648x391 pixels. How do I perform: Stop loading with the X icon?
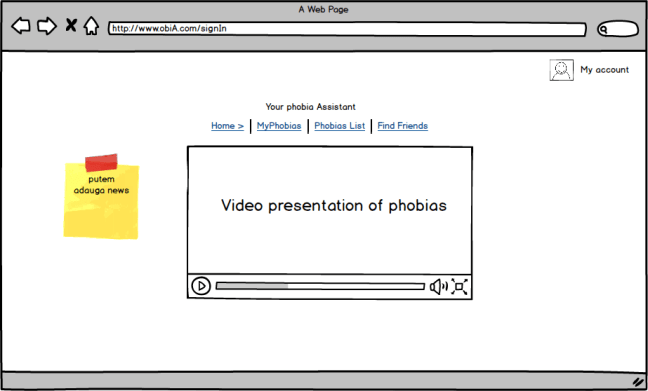(71, 26)
